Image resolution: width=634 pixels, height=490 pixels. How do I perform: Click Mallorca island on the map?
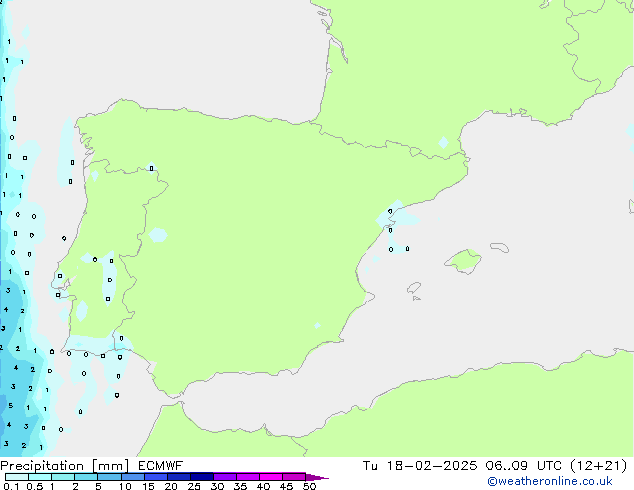[462, 262]
